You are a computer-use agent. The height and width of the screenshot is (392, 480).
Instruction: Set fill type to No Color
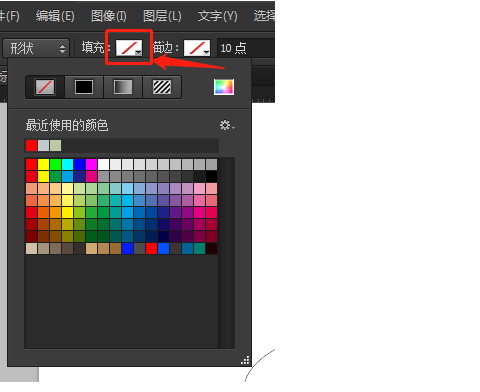pyautogui.click(x=45, y=87)
